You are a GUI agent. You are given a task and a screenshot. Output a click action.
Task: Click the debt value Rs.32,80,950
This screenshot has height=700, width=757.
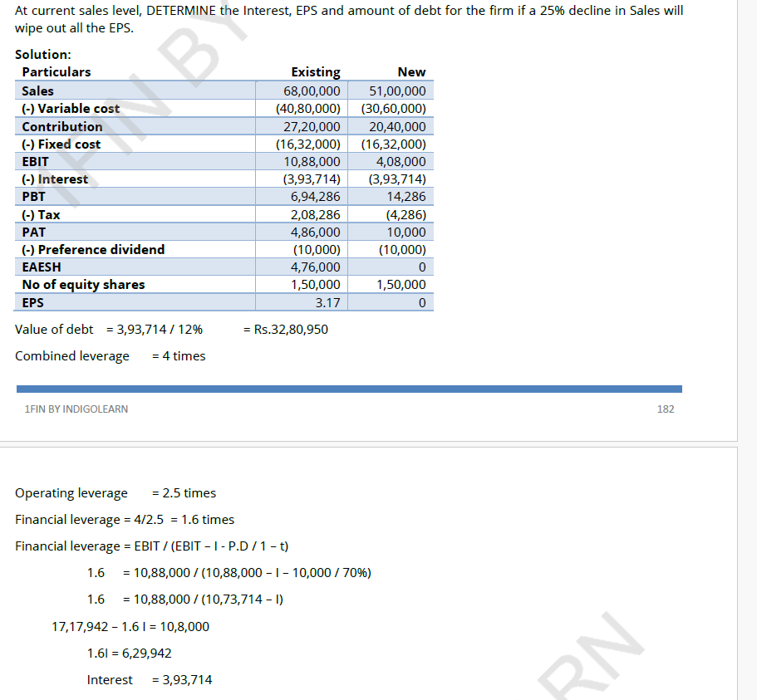(285, 330)
